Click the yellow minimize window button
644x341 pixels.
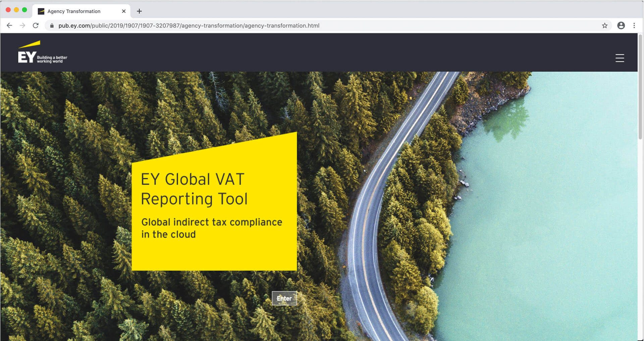coord(16,10)
